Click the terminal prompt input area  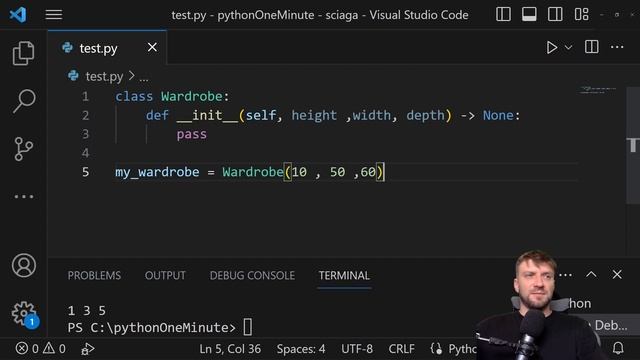(x=247, y=327)
